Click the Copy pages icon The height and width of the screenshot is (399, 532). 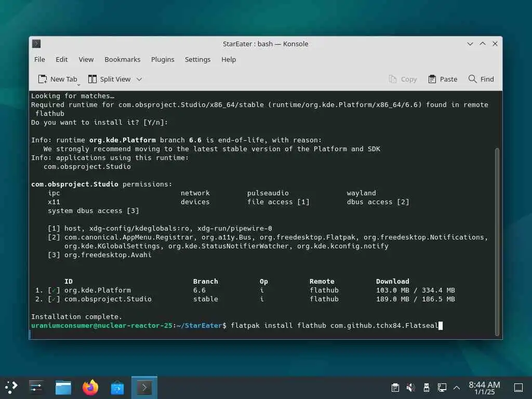(393, 79)
